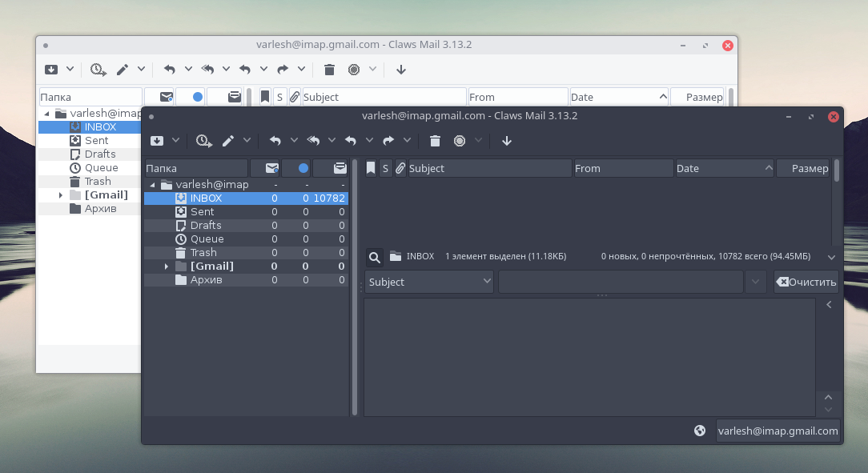Click status S column header in dark window
This screenshot has width=868, height=473.
coord(386,168)
